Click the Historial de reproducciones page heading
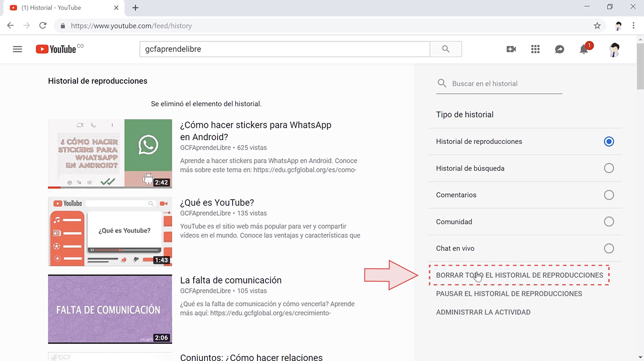This screenshot has height=361, width=644. 98,81
